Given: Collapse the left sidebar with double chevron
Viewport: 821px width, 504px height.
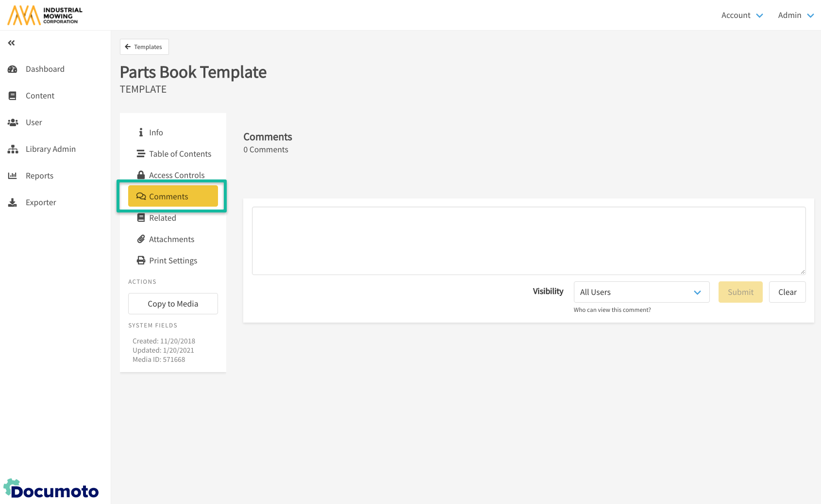Looking at the screenshot, I should [x=12, y=43].
